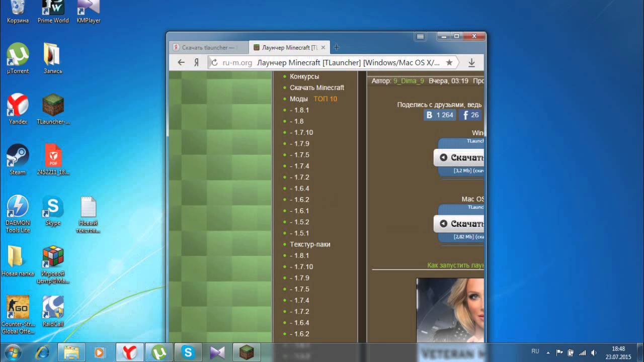Go back with the browser arrow
The height and width of the screenshot is (362, 644).
coord(181,62)
